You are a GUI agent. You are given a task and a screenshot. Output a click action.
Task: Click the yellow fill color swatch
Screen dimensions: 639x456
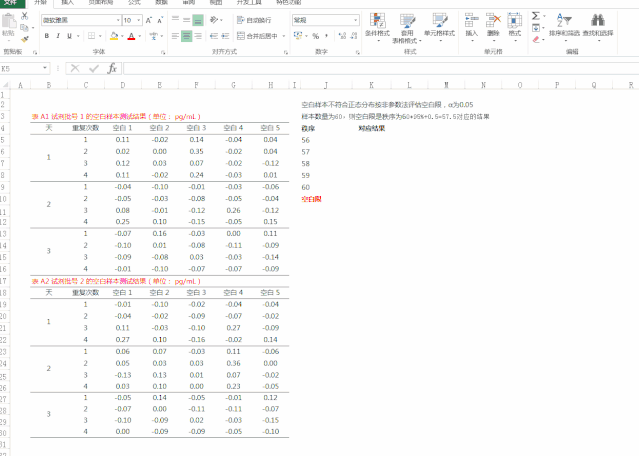115,36
